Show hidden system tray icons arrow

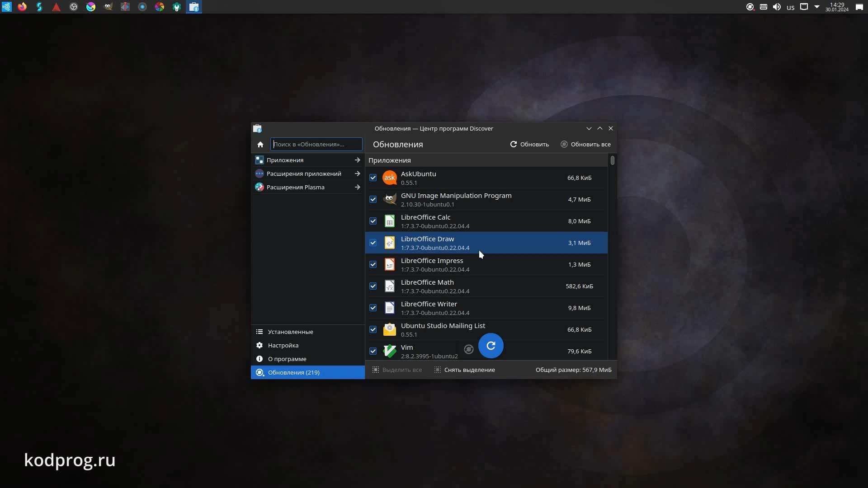(x=817, y=7)
